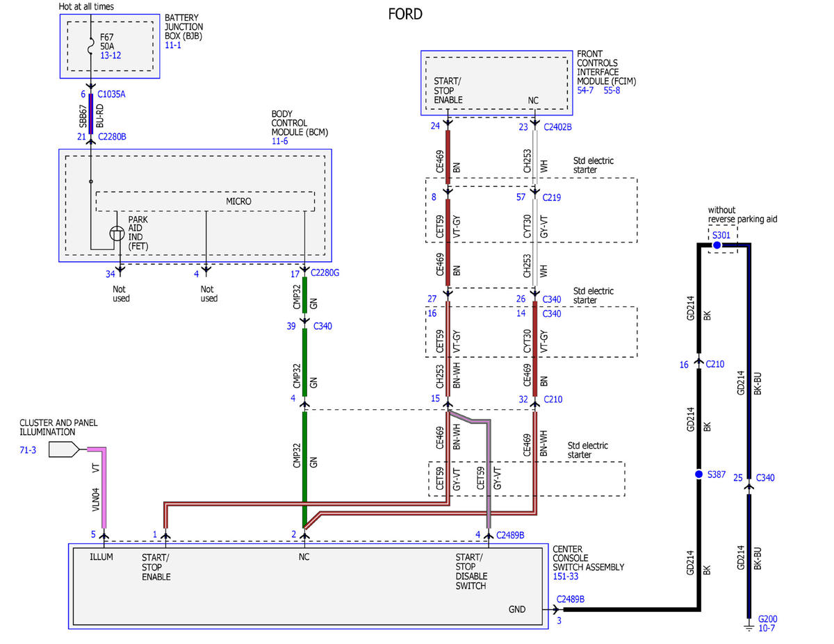This screenshot has width=834, height=644.
Task: Open the 54-7 FCIM page reference
Action: 587,90
